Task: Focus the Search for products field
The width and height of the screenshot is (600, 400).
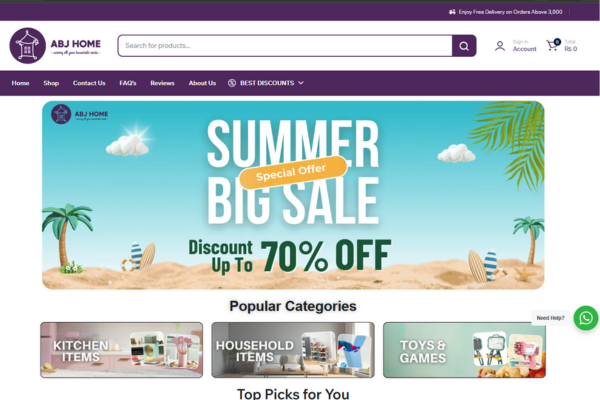Action: pos(285,46)
